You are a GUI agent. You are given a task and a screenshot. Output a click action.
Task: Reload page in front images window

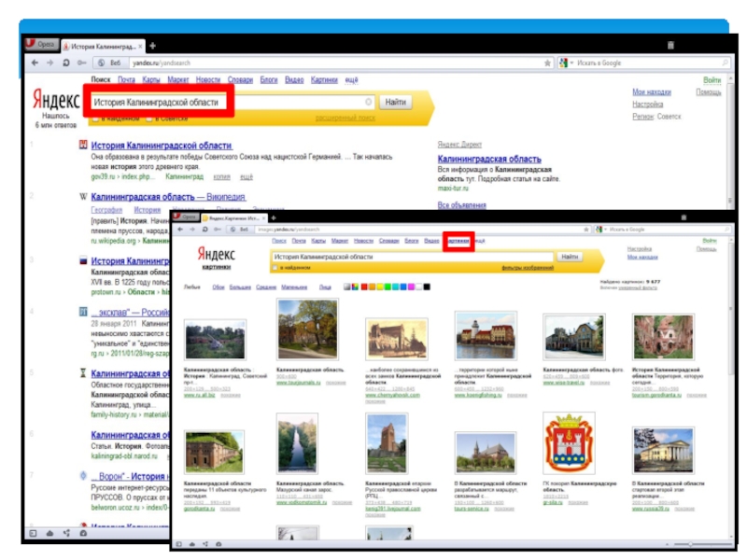point(204,230)
